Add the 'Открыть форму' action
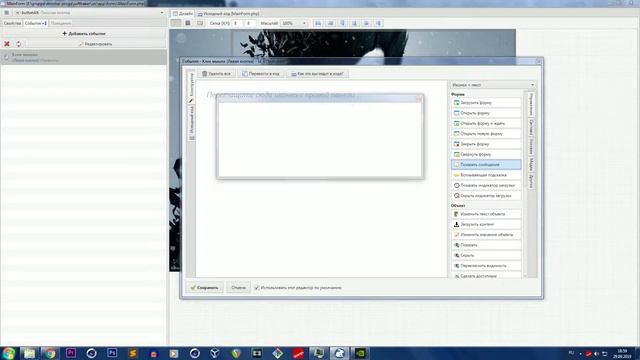 pos(486,113)
